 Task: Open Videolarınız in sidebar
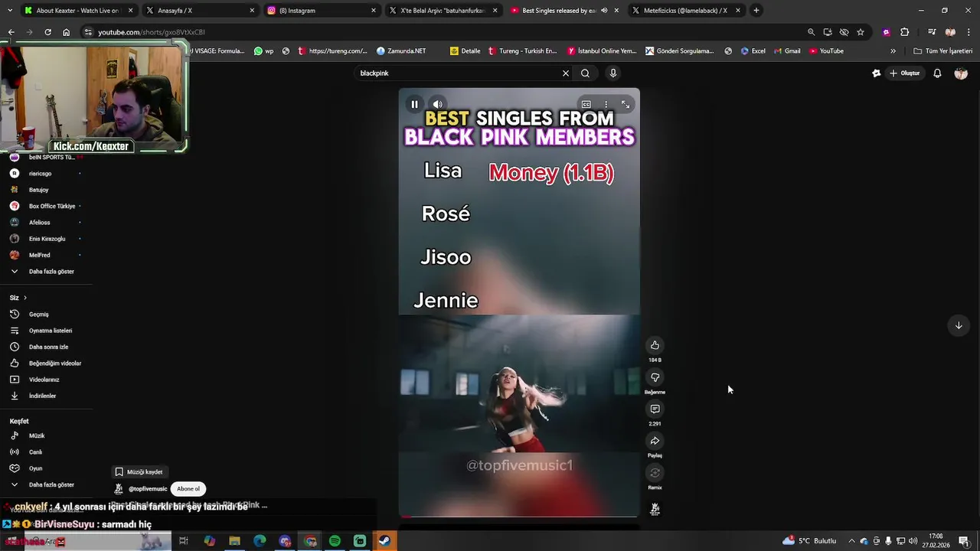(x=43, y=380)
